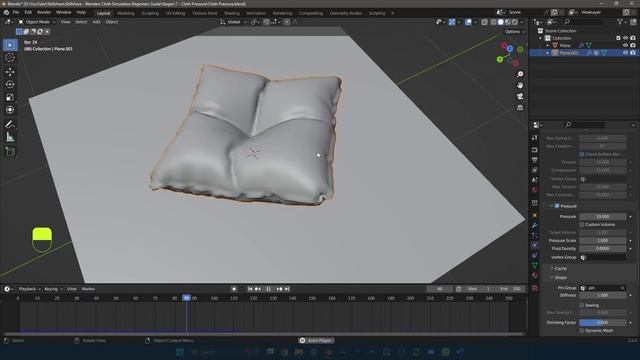640x360 pixels.
Task: Expand the Plane object in outliner
Action: point(548,45)
